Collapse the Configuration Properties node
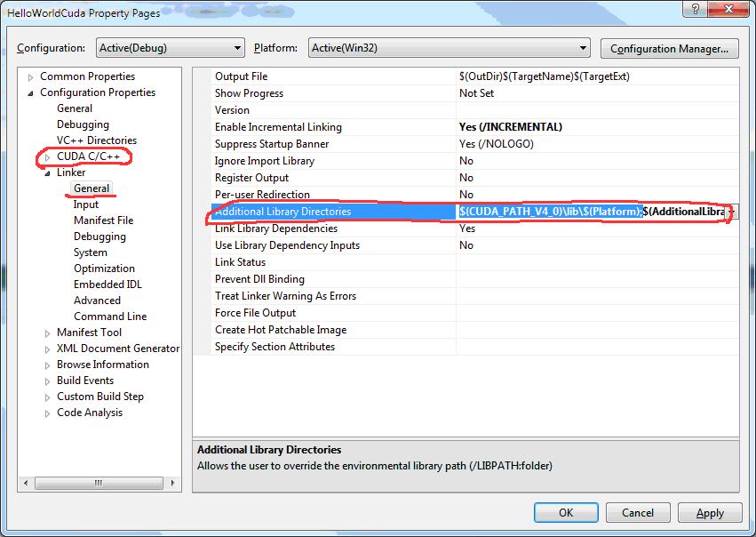This screenshot has width=756, height=537. pos(31,93)
